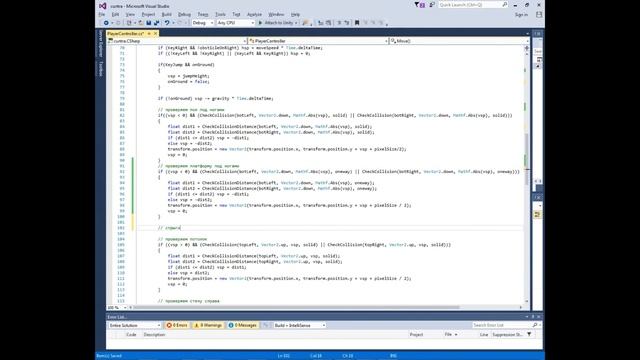
Task: Open the Help menu
Action: click(x=296, y=14)
